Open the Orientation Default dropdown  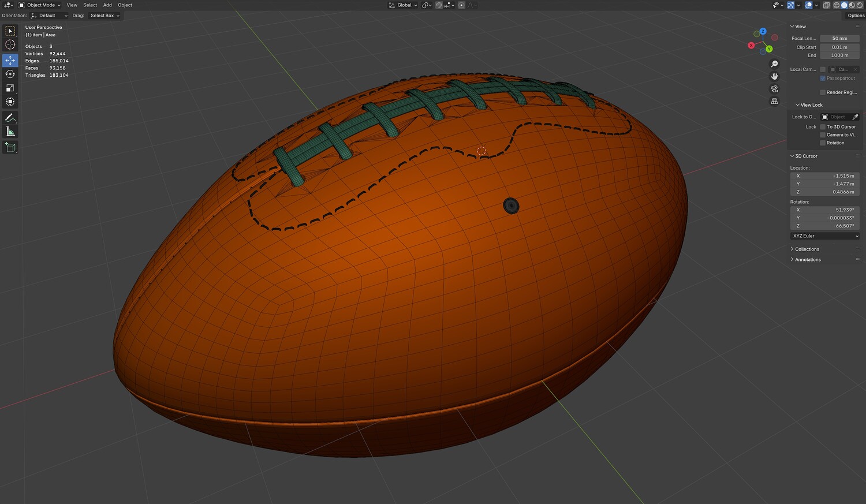coord(49,16)
